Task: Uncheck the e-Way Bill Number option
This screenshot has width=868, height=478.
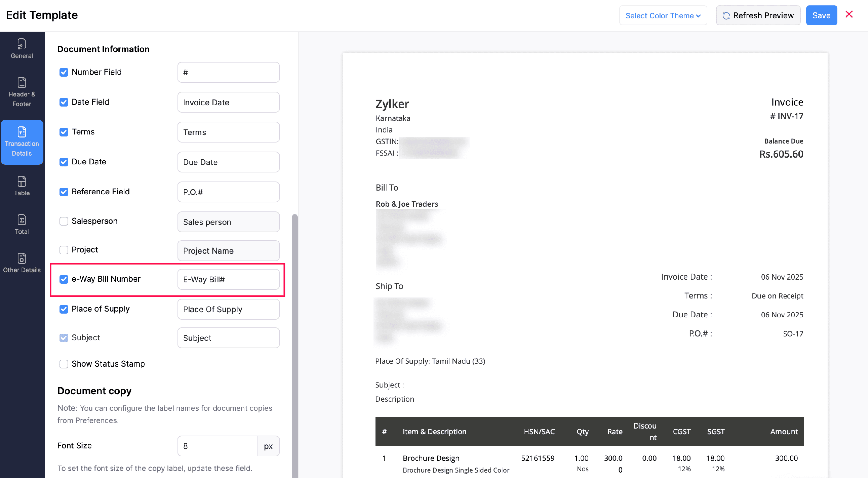Action: tap(64, 279)
